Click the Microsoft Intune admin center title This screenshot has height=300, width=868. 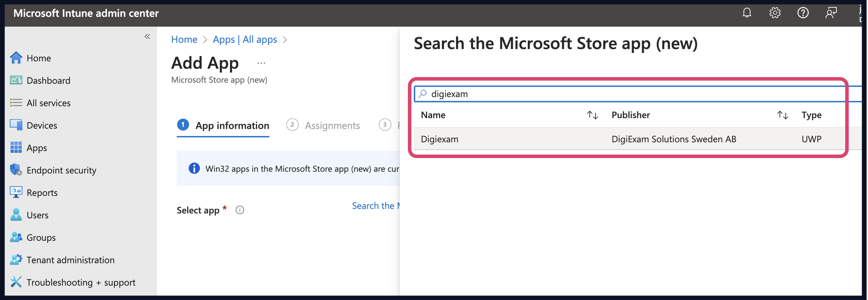click(86, 13)
